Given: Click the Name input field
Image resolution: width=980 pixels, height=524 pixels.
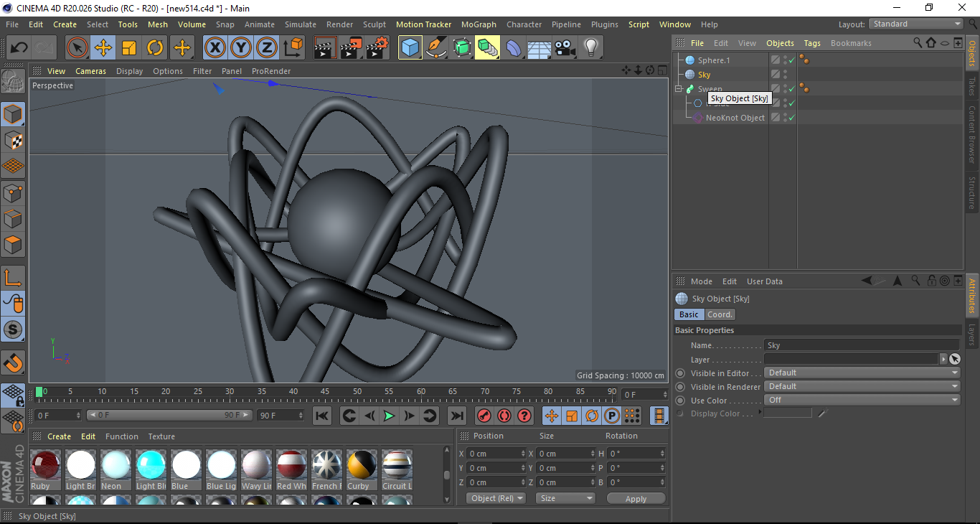Looking at the screenshot, I should 862,345.
